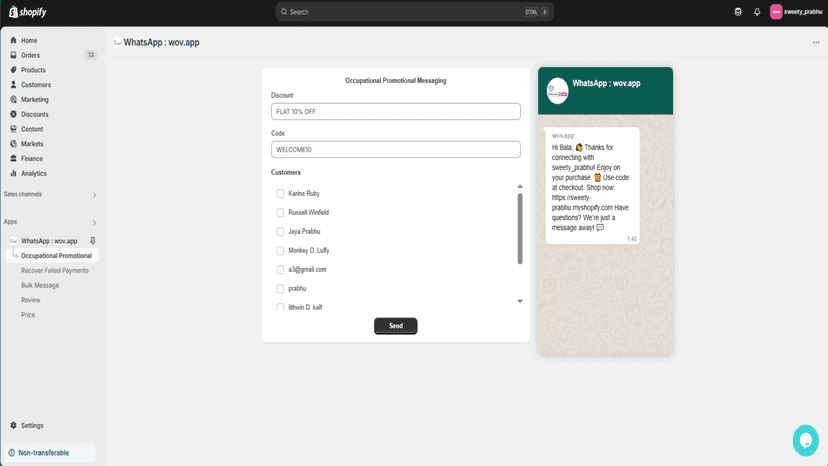Select the Monkey D. Luffy checkbox
The height and width of the screenshot is (466, 828).
pos(280,250)
